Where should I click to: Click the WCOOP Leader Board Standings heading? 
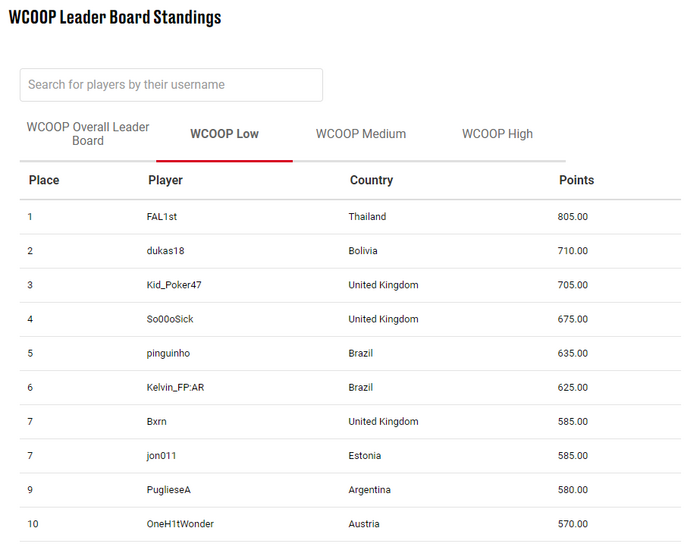(115, 17)
